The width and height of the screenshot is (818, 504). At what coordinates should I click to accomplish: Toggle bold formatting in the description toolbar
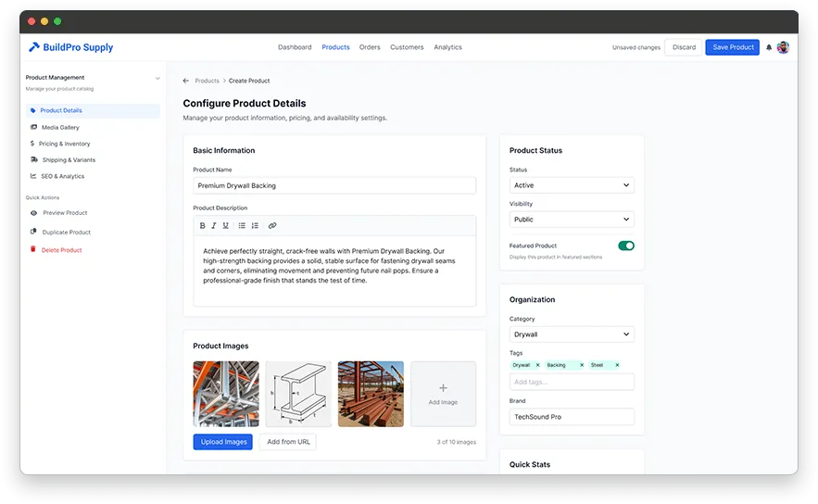[x=202, y=226]
